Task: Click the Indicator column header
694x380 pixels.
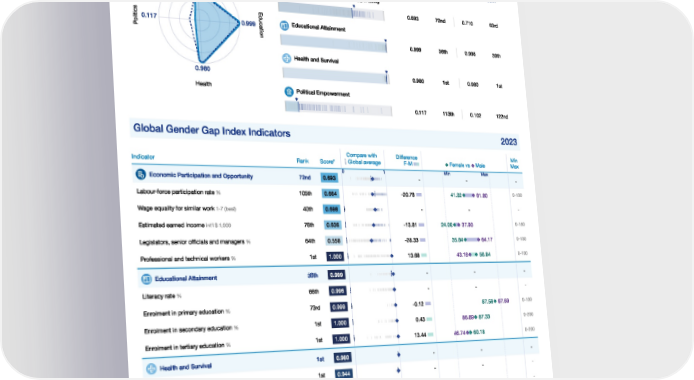Action: coord(143,157)
